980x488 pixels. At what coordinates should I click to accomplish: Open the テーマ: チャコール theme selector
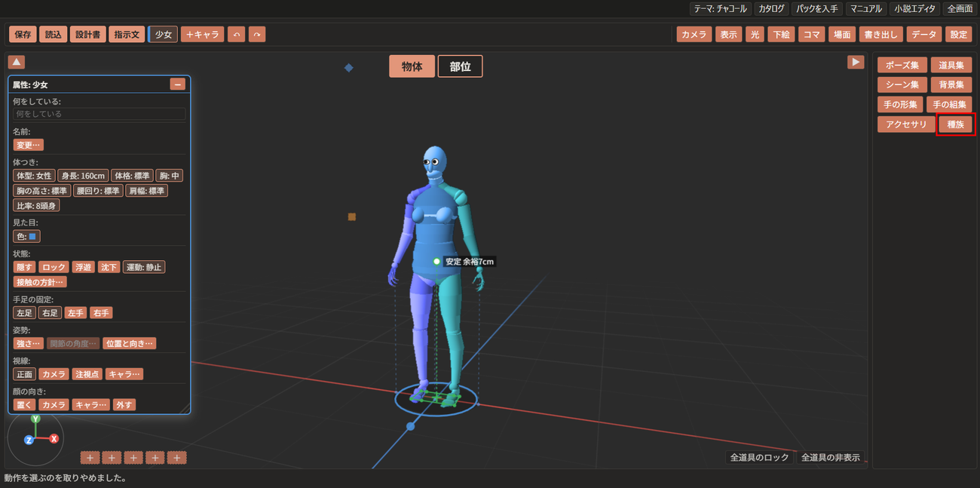coord(721,9)
